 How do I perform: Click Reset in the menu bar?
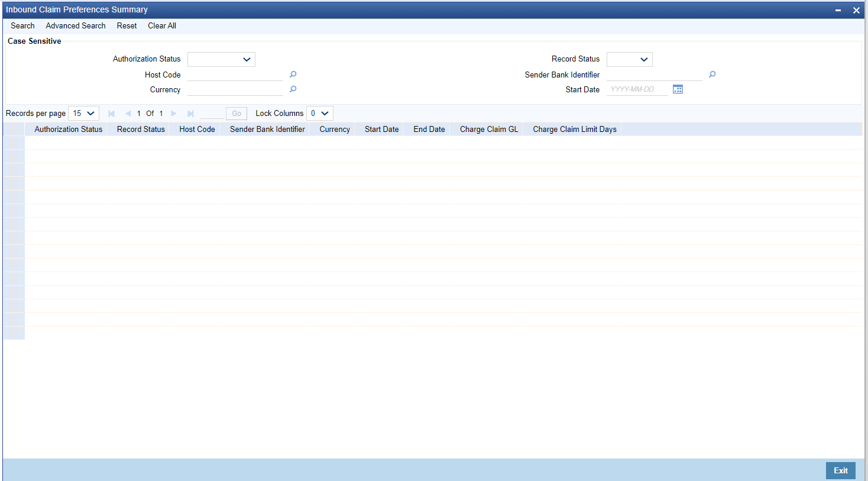click(x=127, y=25)
